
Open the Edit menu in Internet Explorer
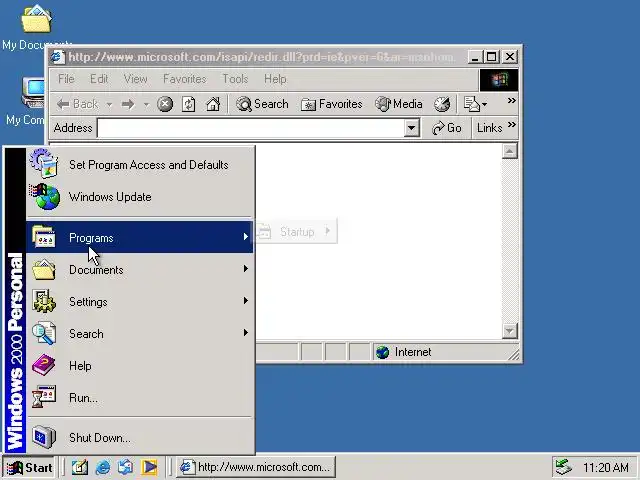tap(99, 79)
